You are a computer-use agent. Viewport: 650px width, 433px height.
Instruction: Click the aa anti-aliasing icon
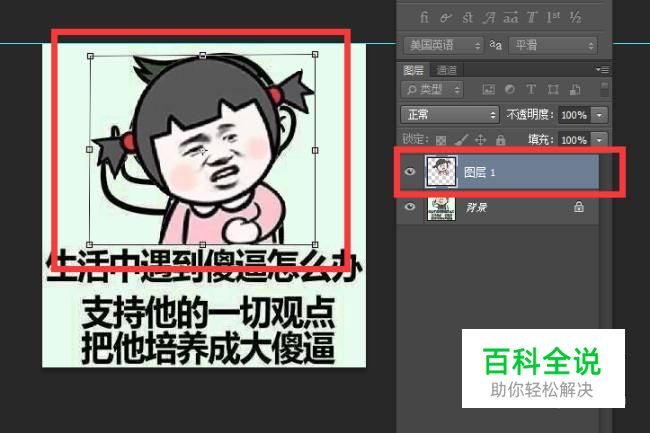click(x=495, y=45)
